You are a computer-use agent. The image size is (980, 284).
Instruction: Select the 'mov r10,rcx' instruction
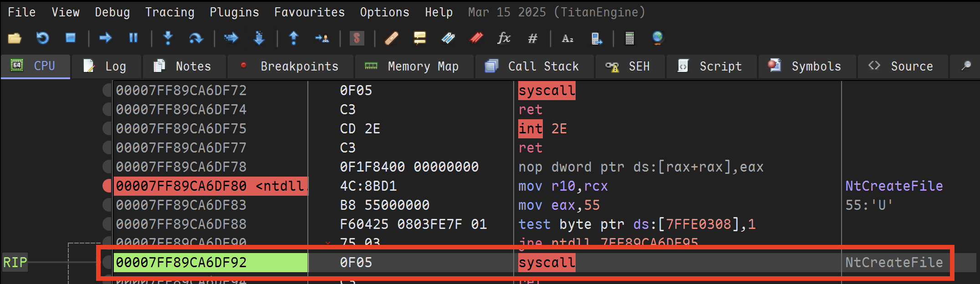[563, 186]
